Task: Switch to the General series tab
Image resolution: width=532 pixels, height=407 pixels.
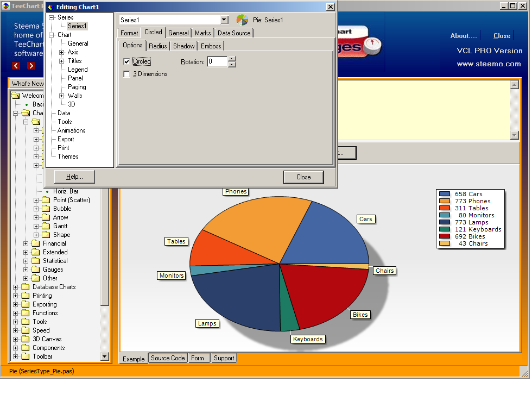Action: tap(179, 33)
